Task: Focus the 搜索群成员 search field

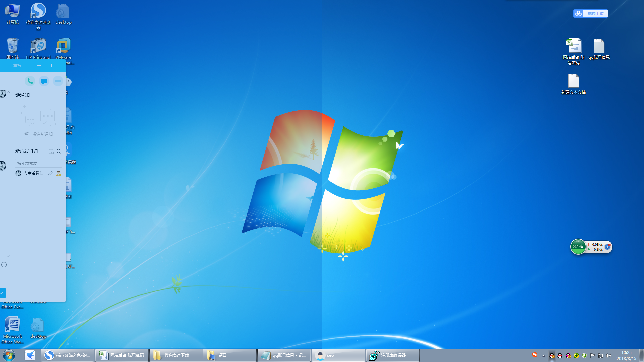Action: coord(38,163)
